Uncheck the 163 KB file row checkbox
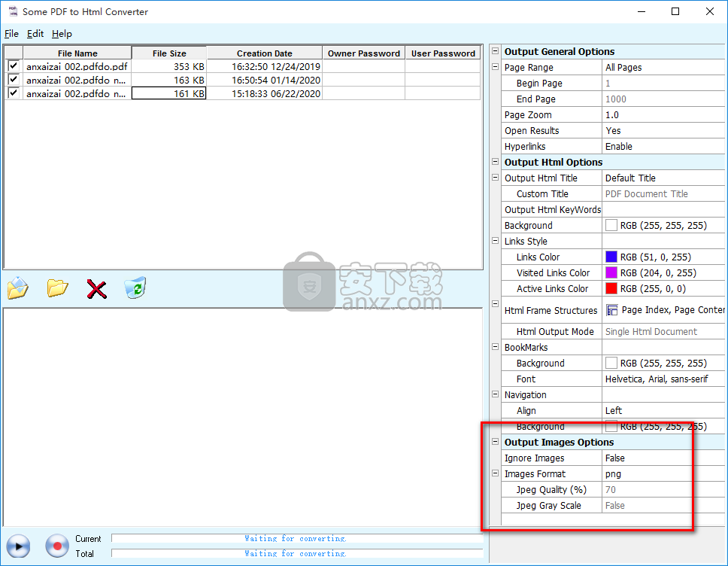This screenshot has height=566, width=728. pos(14,80)
